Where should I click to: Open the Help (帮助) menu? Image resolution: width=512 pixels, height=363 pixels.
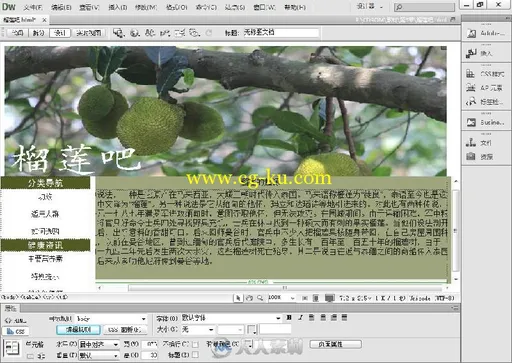point(295,7)
